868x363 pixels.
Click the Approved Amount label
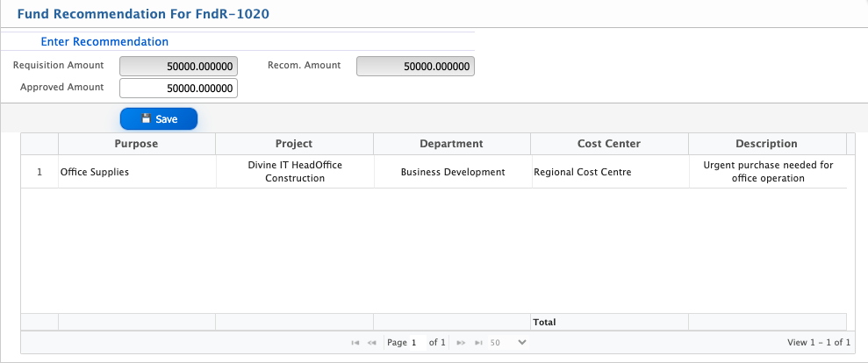click(x=62, y=88)
